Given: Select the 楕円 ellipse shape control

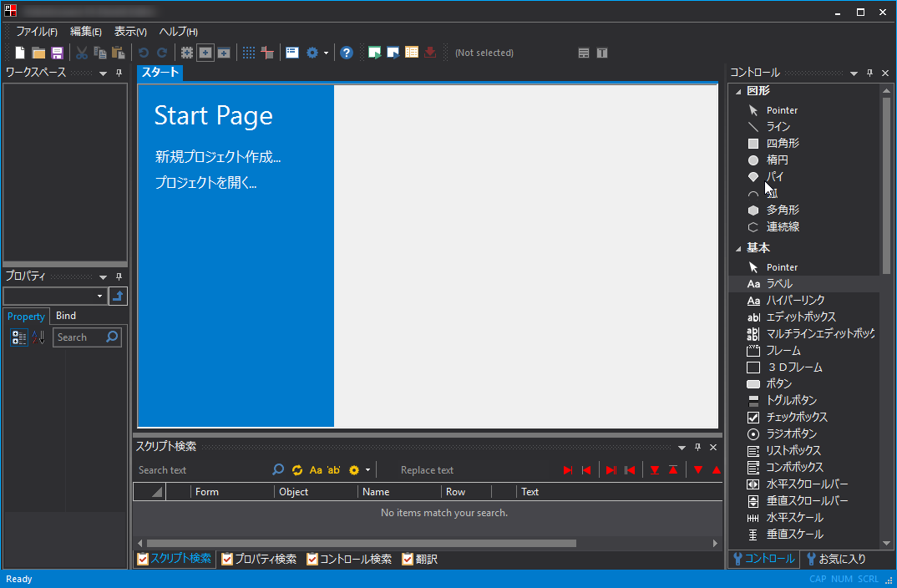Looking at the screenshot, I should 777,160.
